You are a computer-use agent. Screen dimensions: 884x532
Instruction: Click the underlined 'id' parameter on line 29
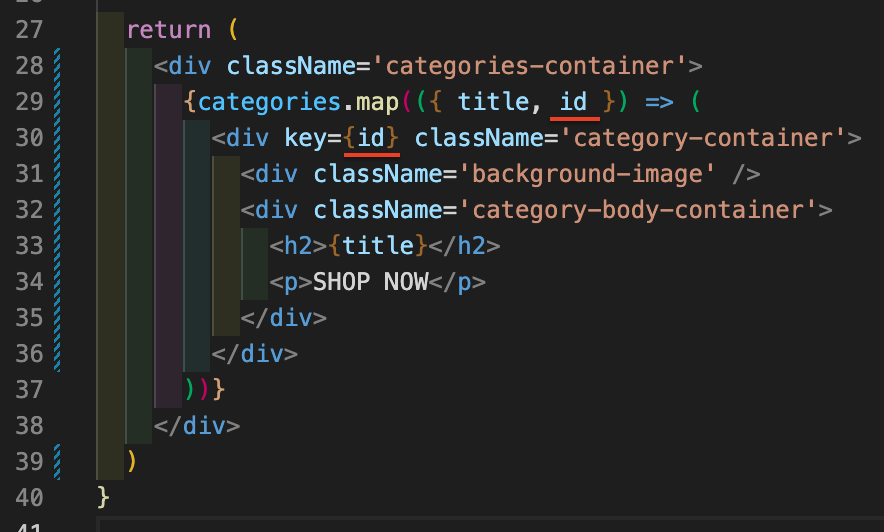click(x=574, y=103)
